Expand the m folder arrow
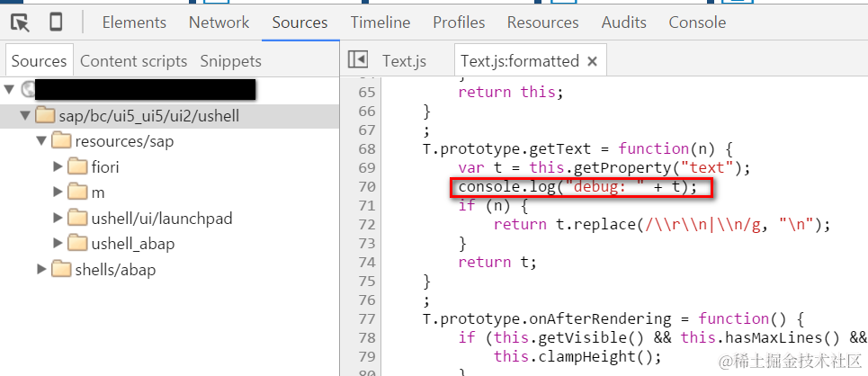This screenshot has width=868, height=376. [x=58, y=192]
